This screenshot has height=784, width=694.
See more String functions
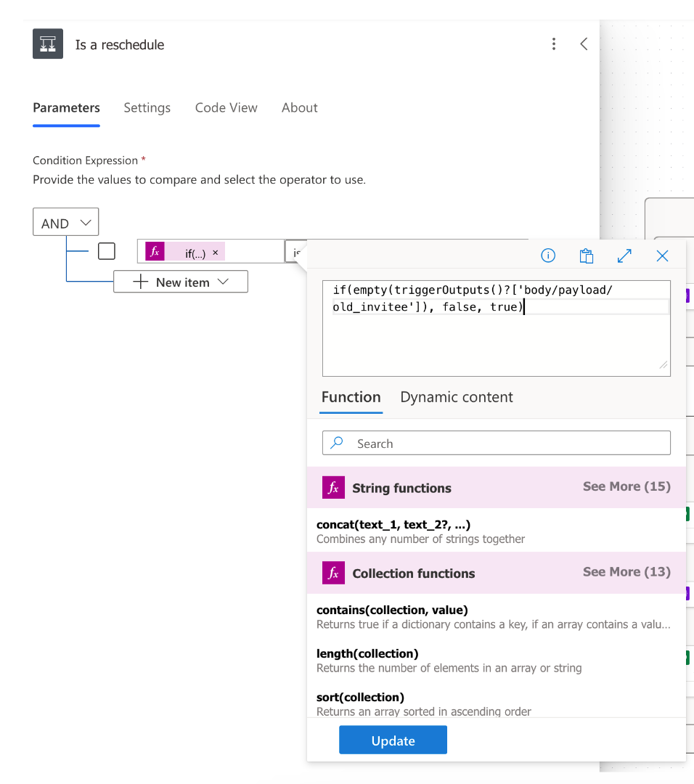626,487
